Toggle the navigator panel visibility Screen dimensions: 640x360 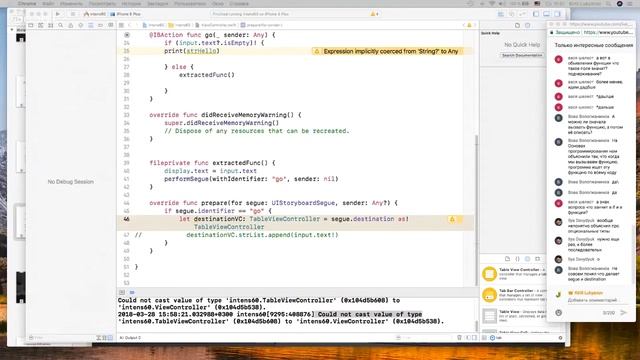point(536,14)
